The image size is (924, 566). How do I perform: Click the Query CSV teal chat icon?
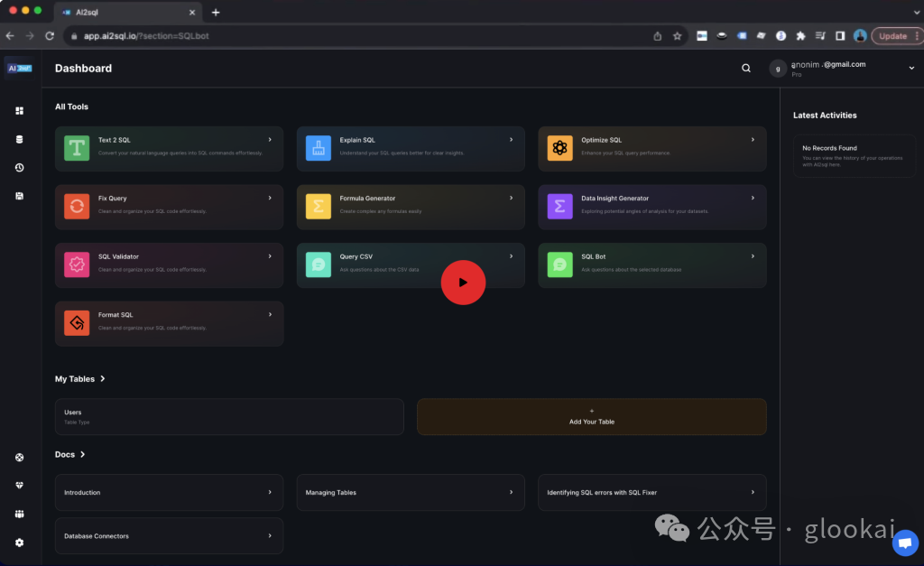pos(319,264)
